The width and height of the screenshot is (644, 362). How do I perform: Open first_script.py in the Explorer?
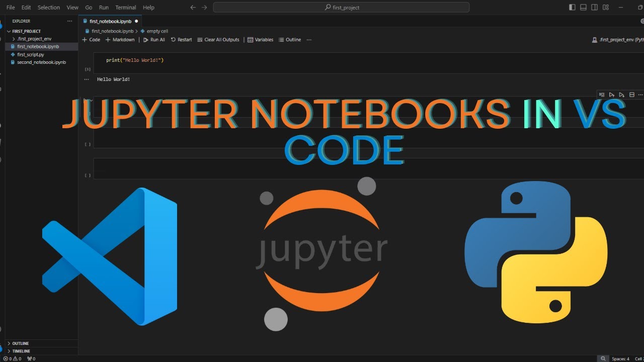[42, 54]
